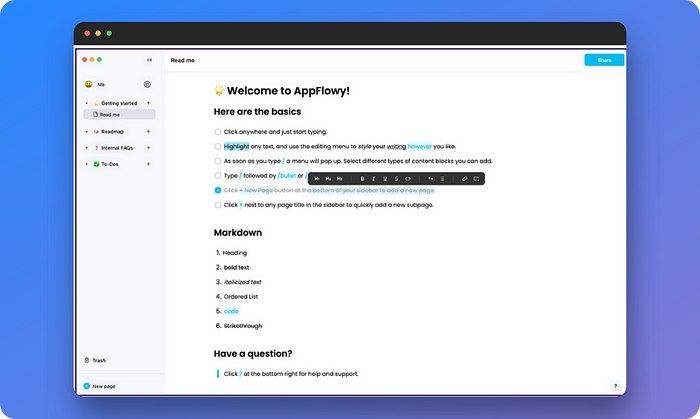The image size is (700, 419).
Task: Add page under Getting started with plus
Action: tap(148, 103)
